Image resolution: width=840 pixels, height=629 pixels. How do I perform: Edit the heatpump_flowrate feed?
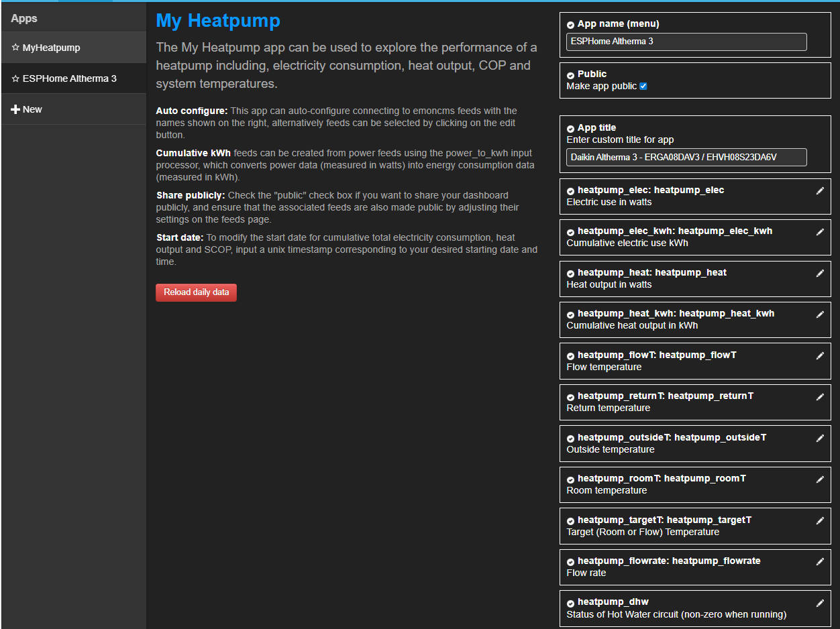[819, 562]
